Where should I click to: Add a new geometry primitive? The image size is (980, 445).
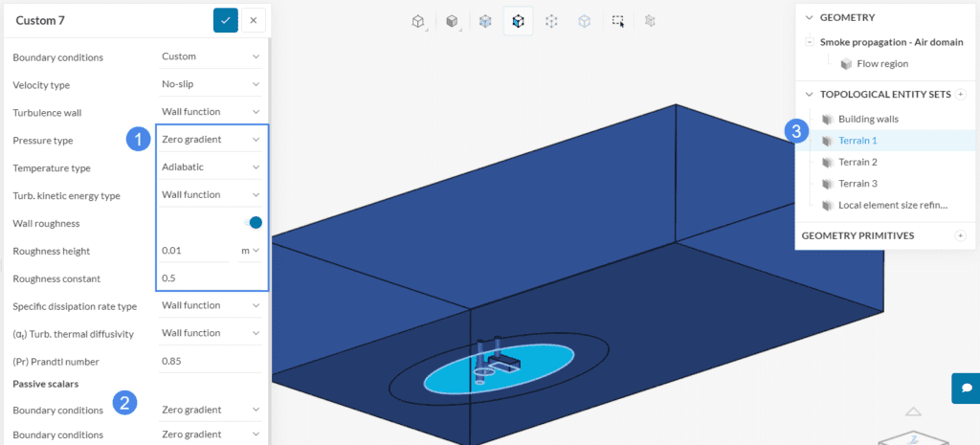[961, 235]
